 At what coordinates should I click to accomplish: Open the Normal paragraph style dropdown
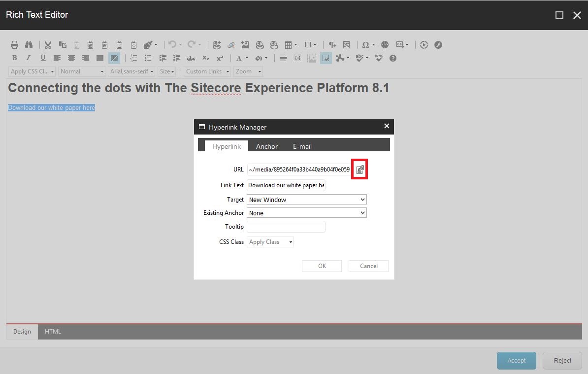pos(81,71)
